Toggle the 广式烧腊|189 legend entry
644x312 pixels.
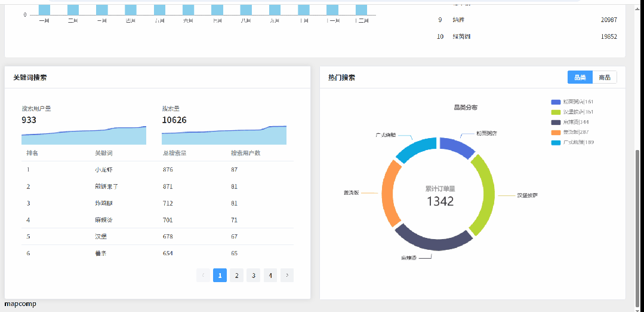(x=572, y=143)
